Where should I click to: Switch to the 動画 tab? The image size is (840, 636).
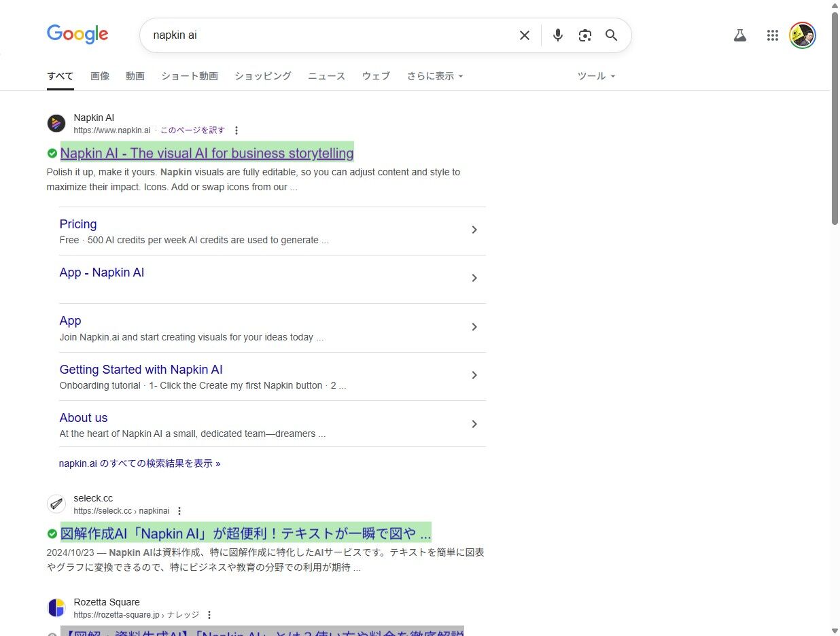click(135, 76)
